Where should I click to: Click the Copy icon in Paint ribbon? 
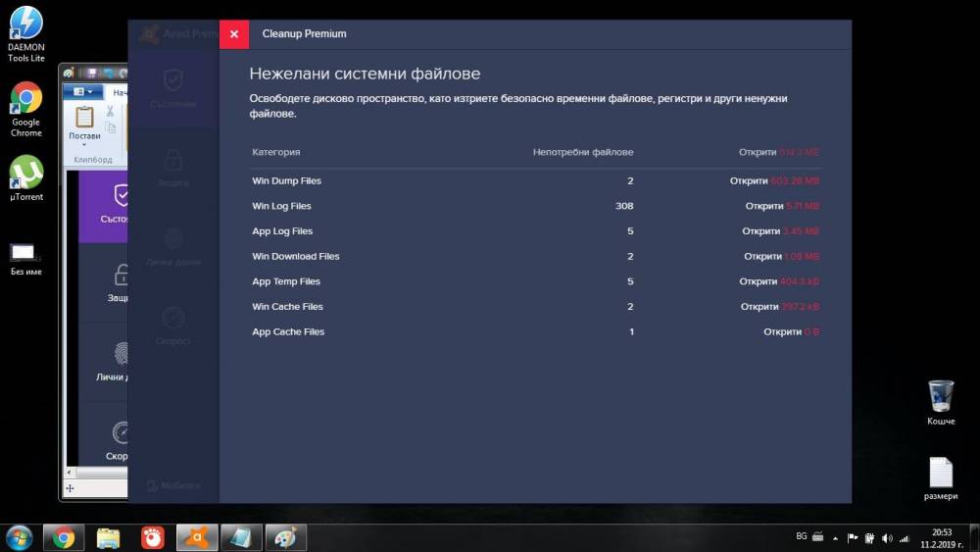[111, 127]
